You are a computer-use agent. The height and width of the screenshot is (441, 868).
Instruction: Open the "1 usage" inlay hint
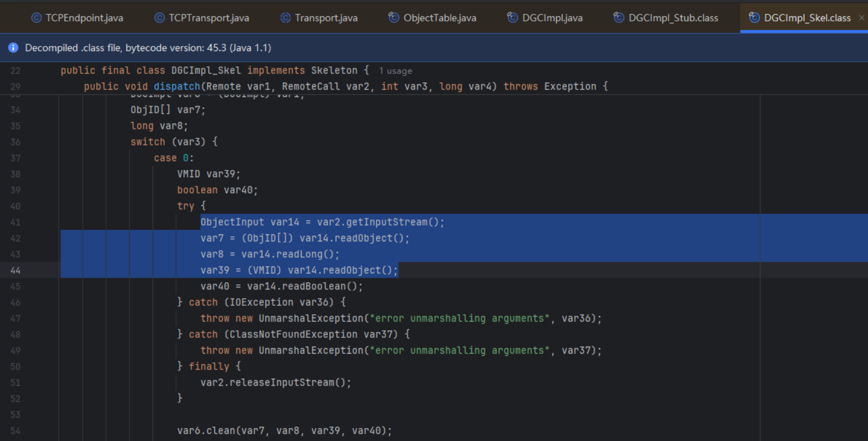pos(395,71)
